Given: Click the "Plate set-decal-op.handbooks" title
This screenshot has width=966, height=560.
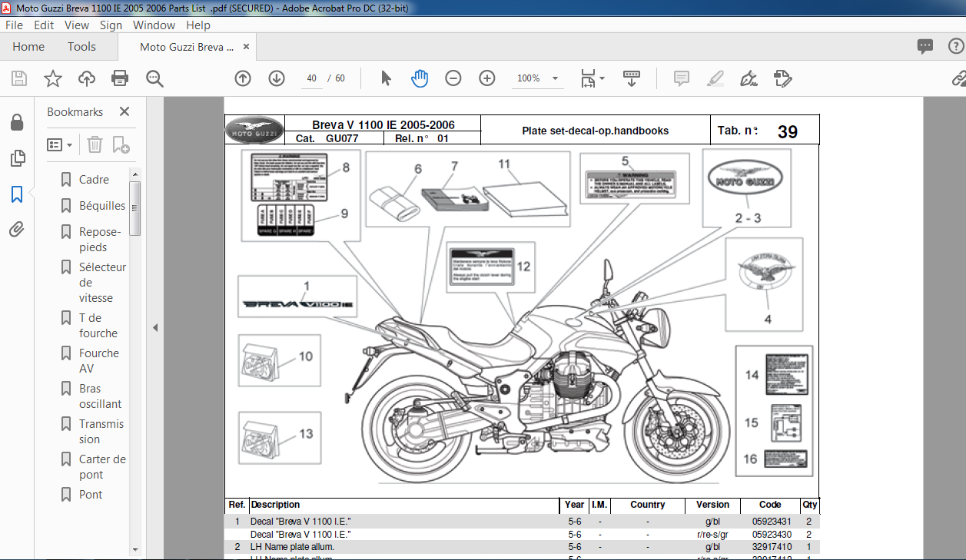Looking at the screenshot, I should pos(596,131).
